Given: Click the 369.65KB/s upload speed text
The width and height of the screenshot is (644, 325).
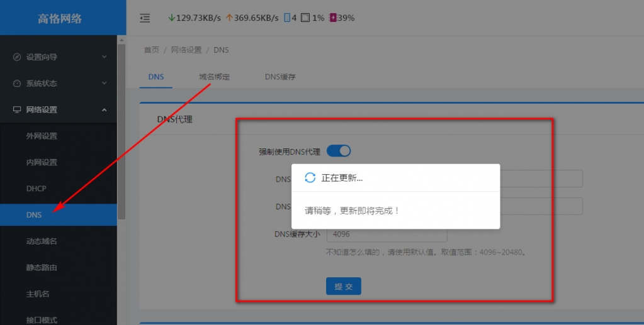Looking at the screenshot, I should point(256,18).
